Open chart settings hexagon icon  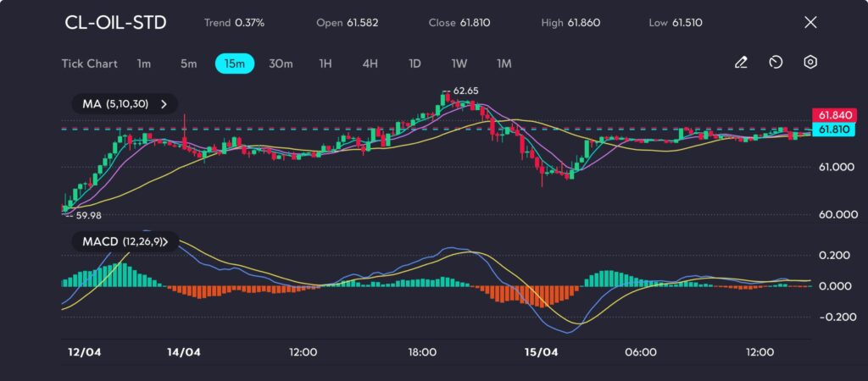click(810, 63)
